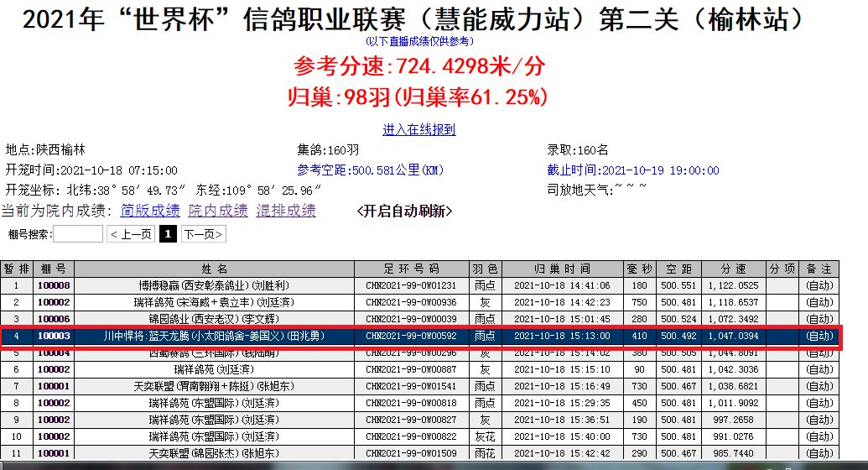Click speed value 1,072.3492
The height and width of the screenshot is (470, 868).
point(734,319)
